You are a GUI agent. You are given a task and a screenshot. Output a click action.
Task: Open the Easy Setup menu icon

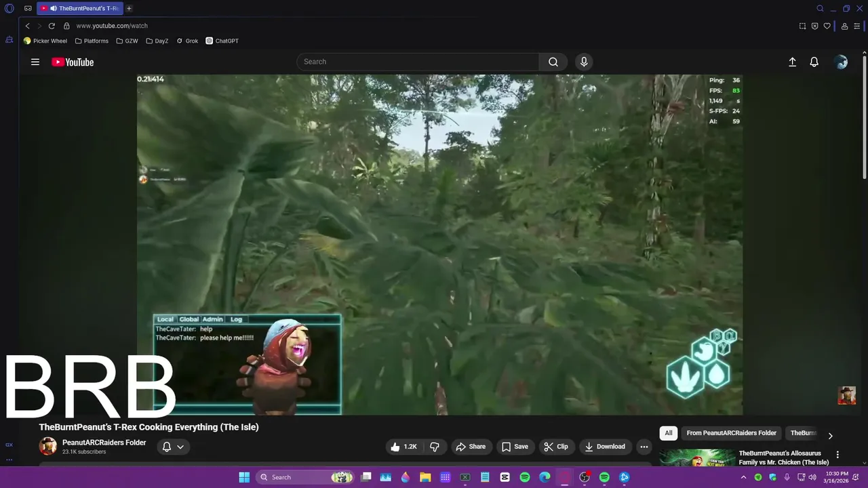857,26
